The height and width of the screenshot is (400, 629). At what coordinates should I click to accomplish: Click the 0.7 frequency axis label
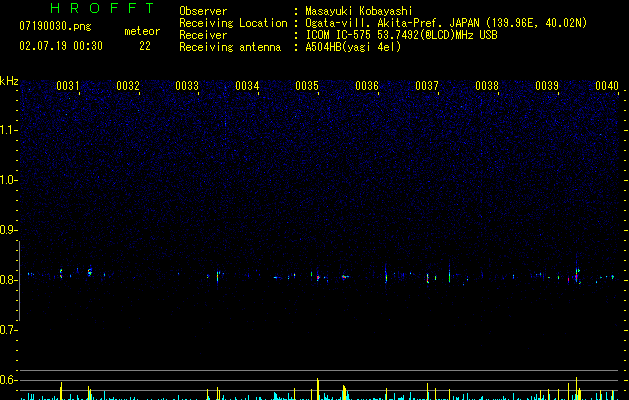click(x=8, y=330)
